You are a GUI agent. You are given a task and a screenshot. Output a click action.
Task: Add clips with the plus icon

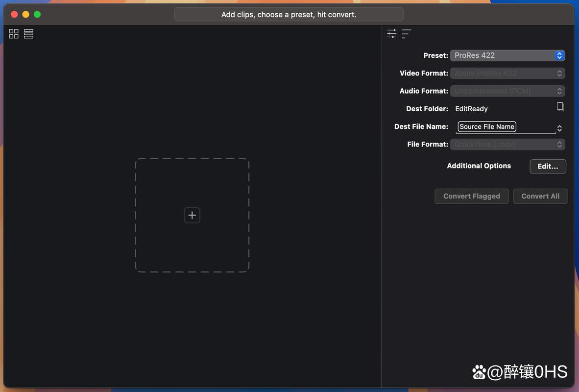coord(192,215)
